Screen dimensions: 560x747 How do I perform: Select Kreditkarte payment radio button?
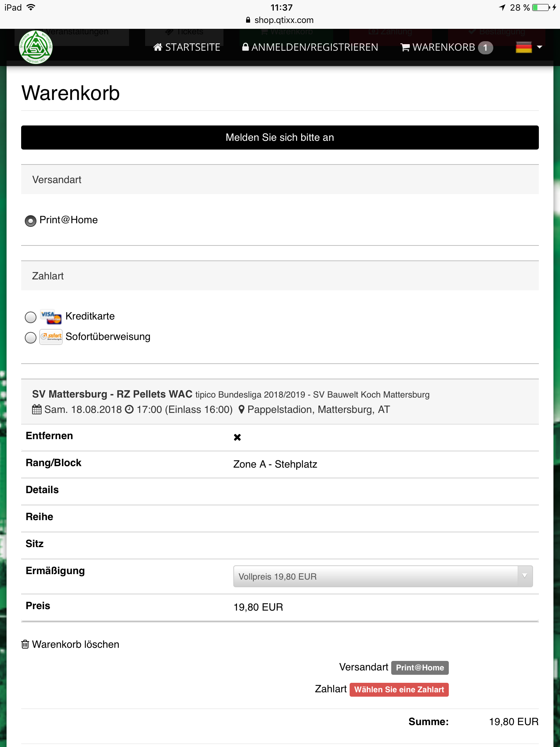coord(31,317)
